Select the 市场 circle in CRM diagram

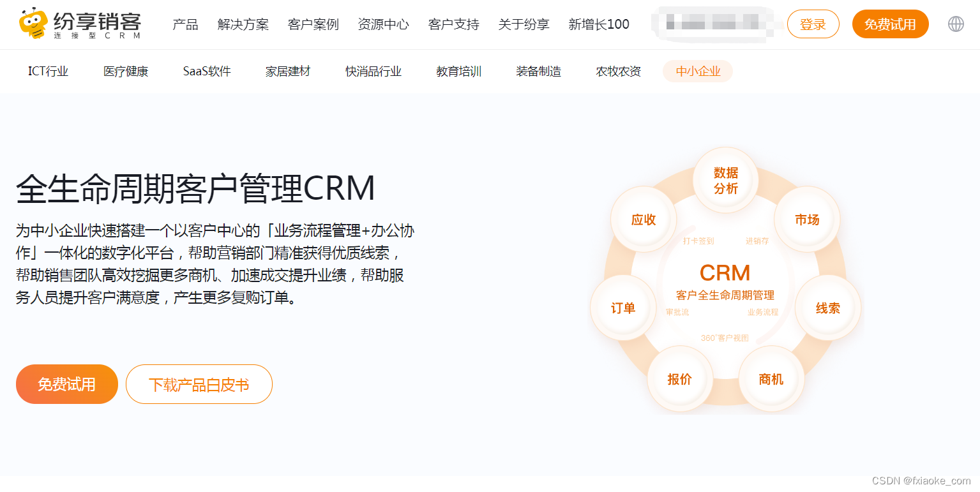(807, 220)
